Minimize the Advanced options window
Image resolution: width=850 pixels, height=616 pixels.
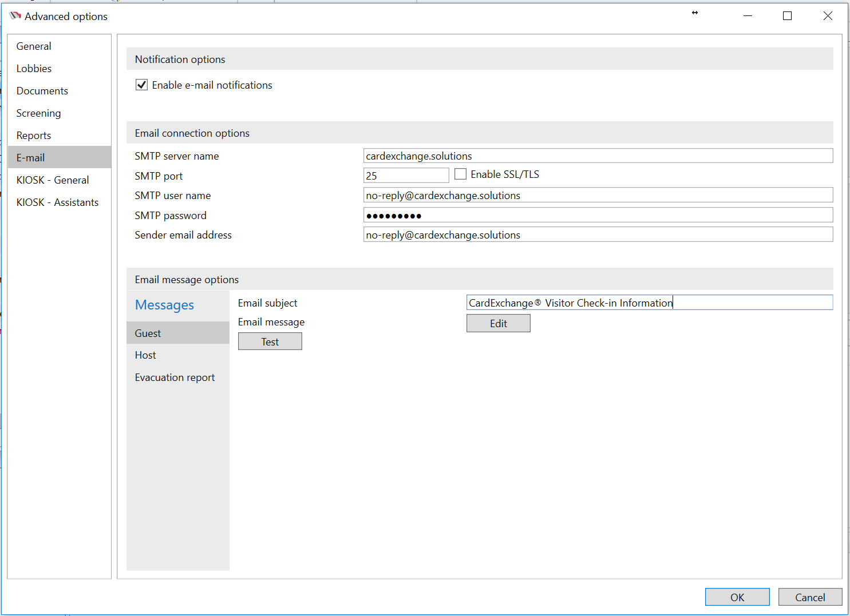click(x=748, y=16)
